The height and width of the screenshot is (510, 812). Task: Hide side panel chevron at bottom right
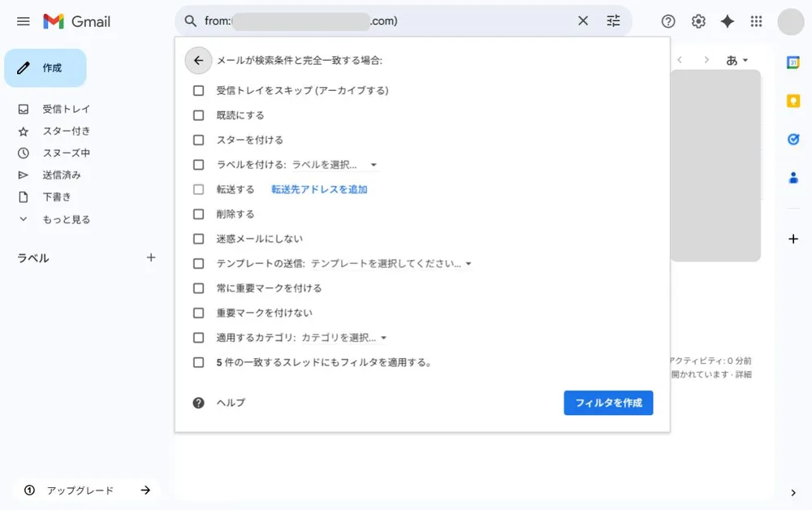[x=793, y=493]
